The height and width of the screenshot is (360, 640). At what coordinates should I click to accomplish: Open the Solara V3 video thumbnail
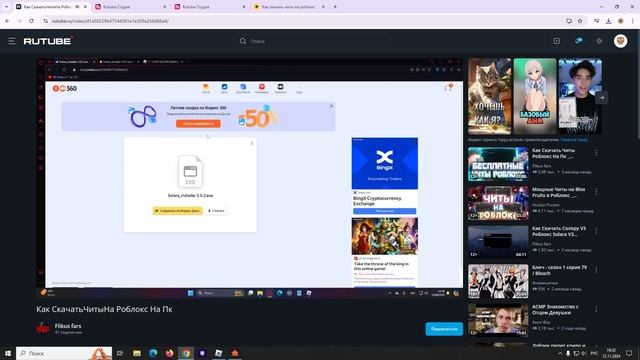click(x=498, y=242)
